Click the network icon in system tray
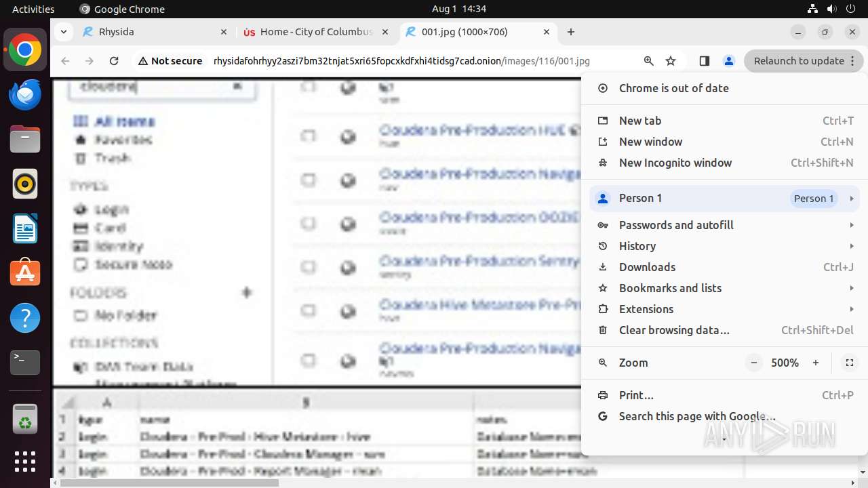The width and height of the screenshot is (868, 488). 812,9
